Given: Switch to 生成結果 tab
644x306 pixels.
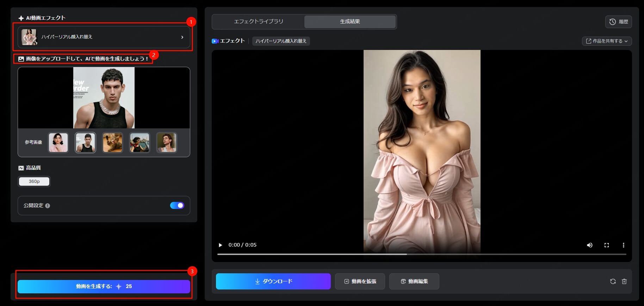Looking at the screenshot, I should [350, 21].
